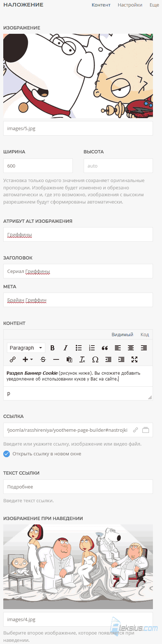Clear formatting in editor
162x644 pixels.
click(x=82, y=359)
